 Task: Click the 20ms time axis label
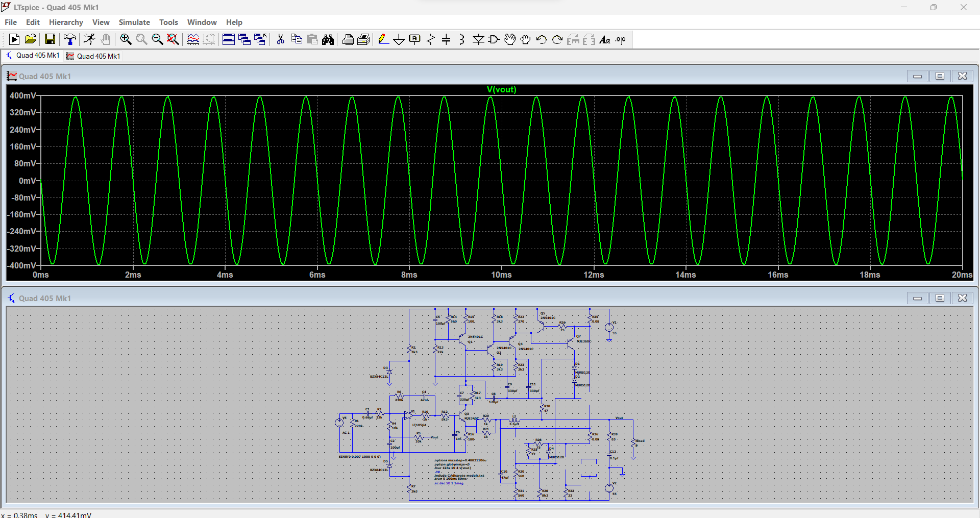(962, 275)
